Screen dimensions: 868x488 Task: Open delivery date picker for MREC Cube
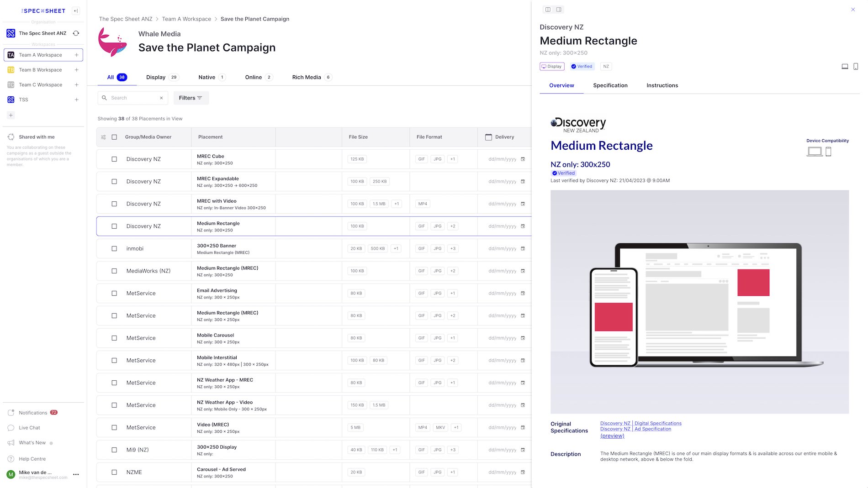[523, 159]
